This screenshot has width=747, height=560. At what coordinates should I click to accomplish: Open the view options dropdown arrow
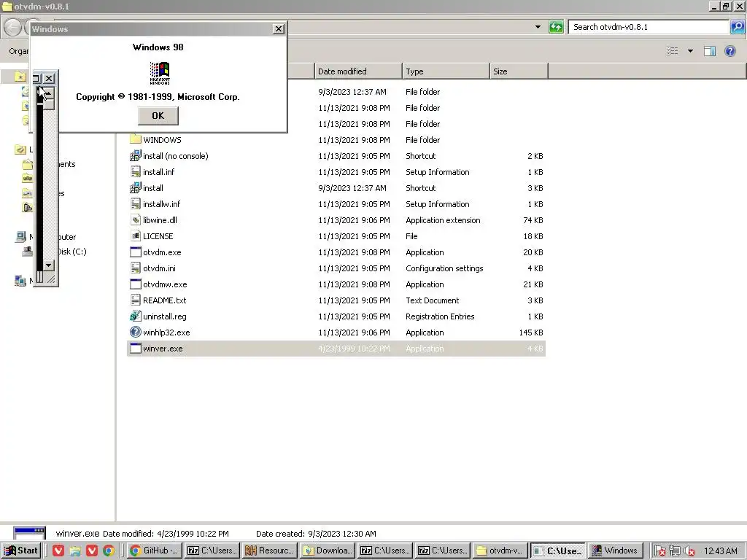[690, 51]
